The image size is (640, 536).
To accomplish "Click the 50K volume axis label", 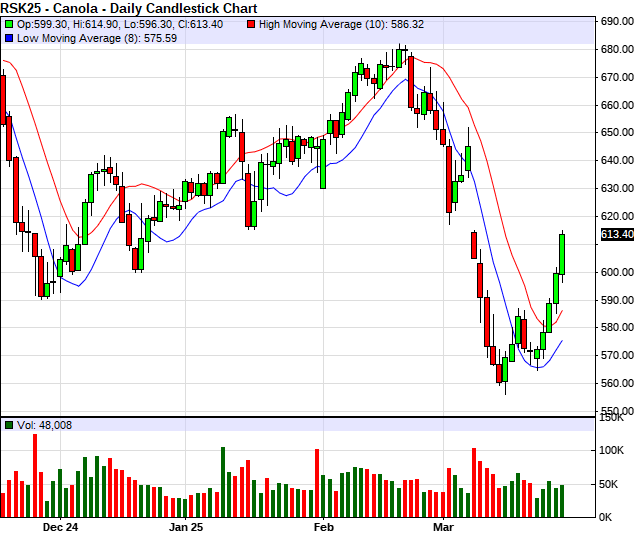I will pyautogui.click(x=610, y=484).
